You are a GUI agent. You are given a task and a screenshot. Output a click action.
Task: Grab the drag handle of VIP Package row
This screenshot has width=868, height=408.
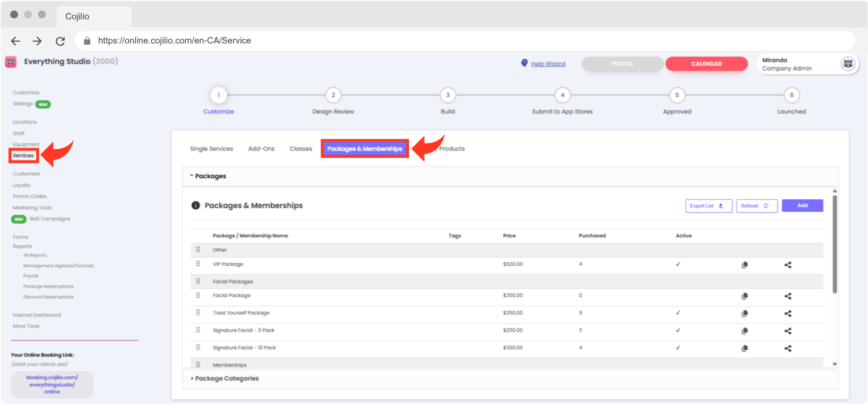click(x=198, y=264)
